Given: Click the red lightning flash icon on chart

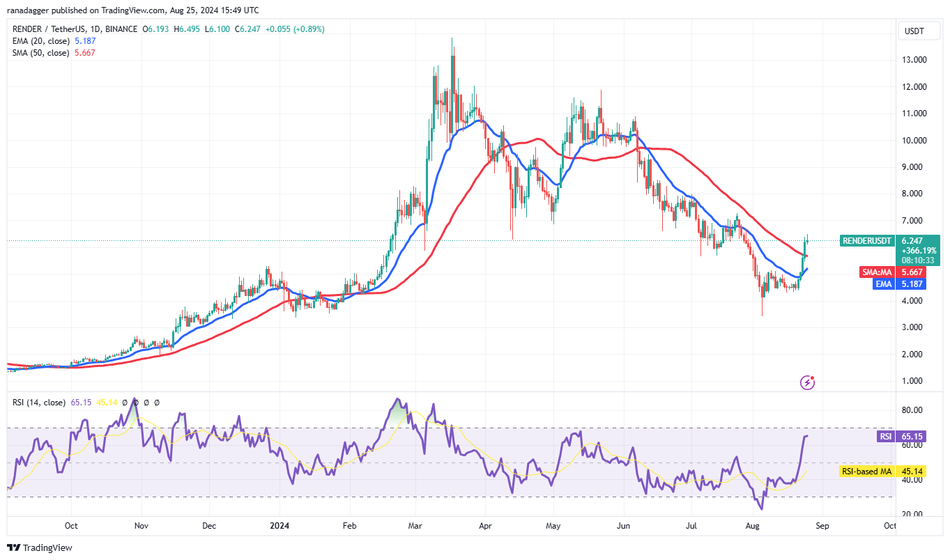Looking at the screenshot, I should click(807, 382).
